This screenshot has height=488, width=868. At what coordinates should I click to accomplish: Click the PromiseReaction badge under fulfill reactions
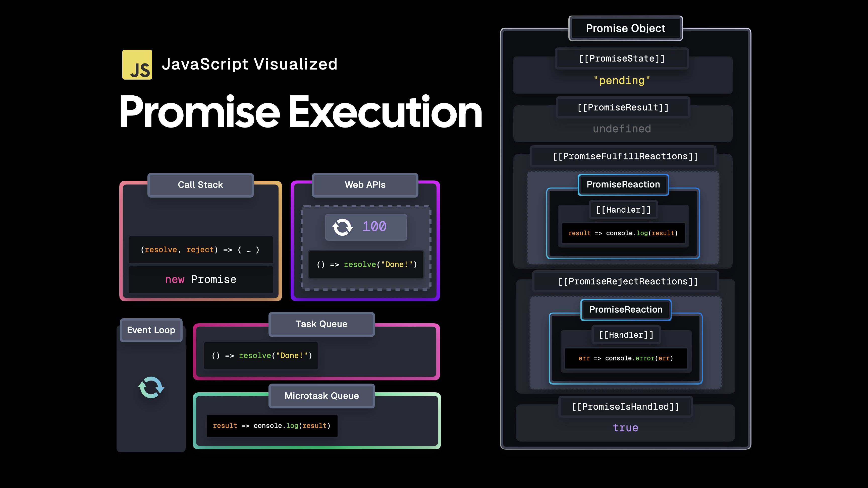(x=623, y=185)
